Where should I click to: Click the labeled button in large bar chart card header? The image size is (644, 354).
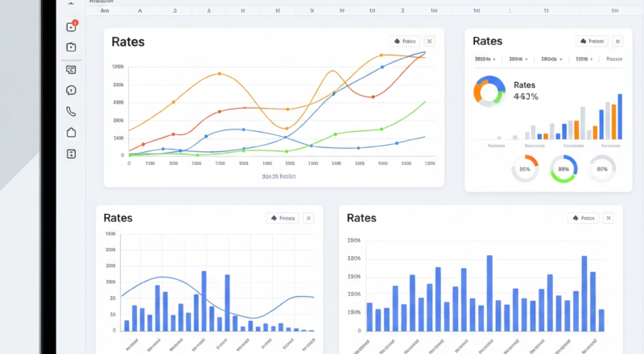pos(584,218)
